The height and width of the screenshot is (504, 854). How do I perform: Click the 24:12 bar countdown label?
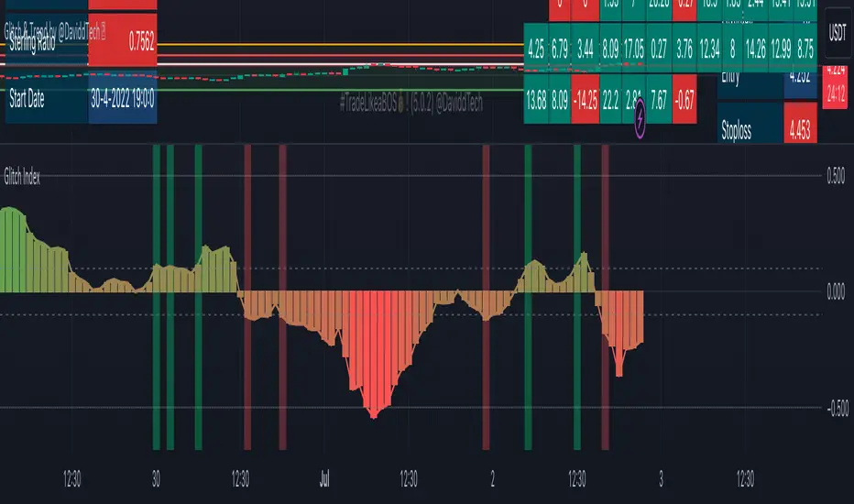836,95
